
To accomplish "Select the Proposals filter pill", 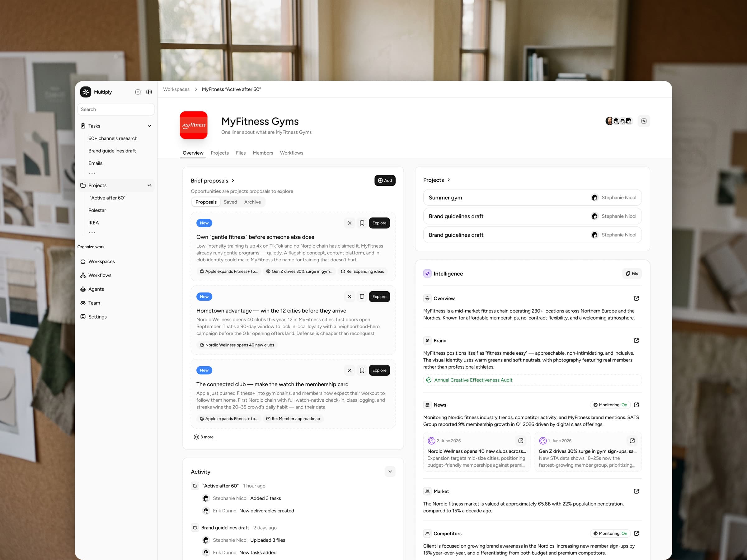I will tap(206, 202).
